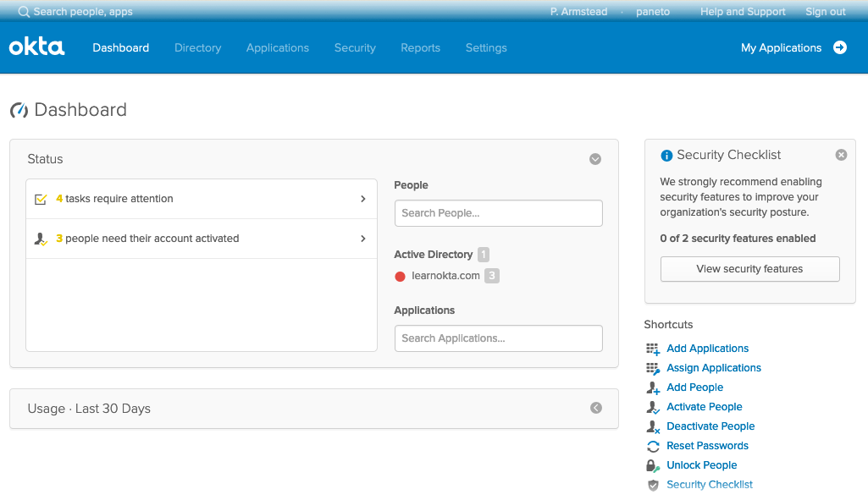Click the Unlock People padlock icon
This screenshot has height=500, width=868.
pyautogui.click(x=652, y=465)
